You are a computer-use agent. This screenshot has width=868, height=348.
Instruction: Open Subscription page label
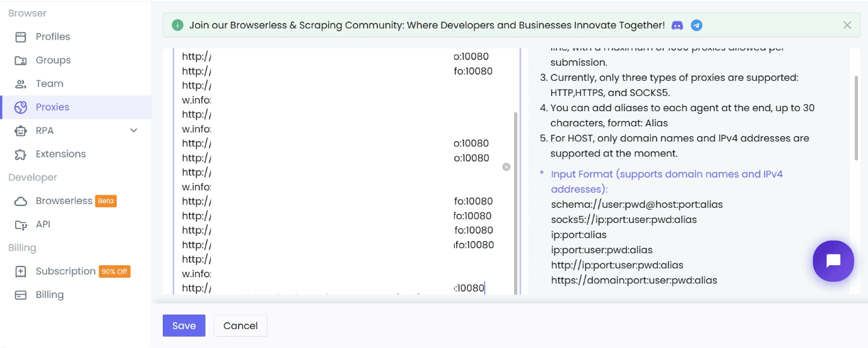(x=66, y=271)
